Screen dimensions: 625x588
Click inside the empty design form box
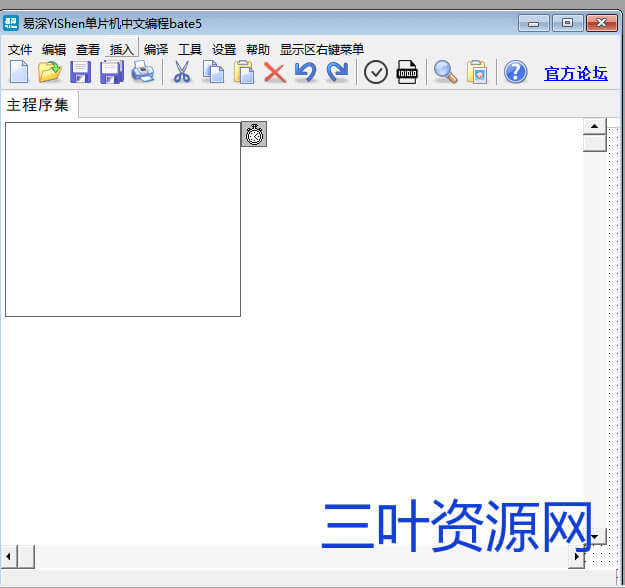123,219
